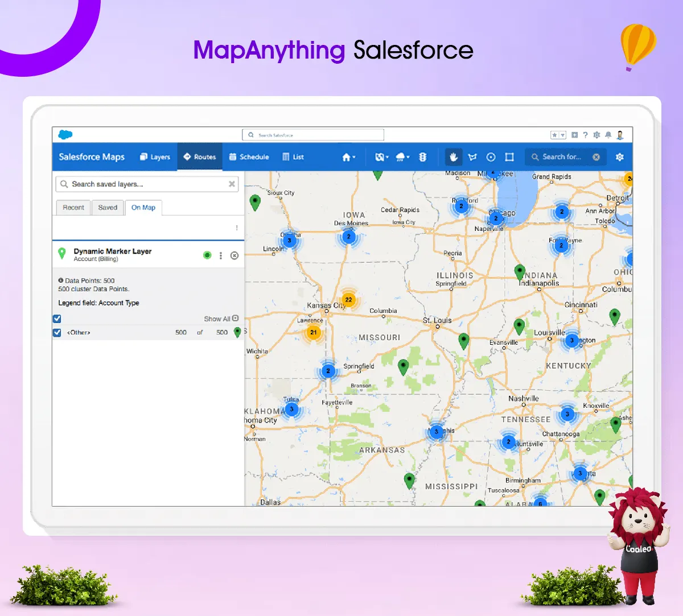This screenshot has height=616, width=683.
Task: Open the List tab
Action: click(293, 157)
